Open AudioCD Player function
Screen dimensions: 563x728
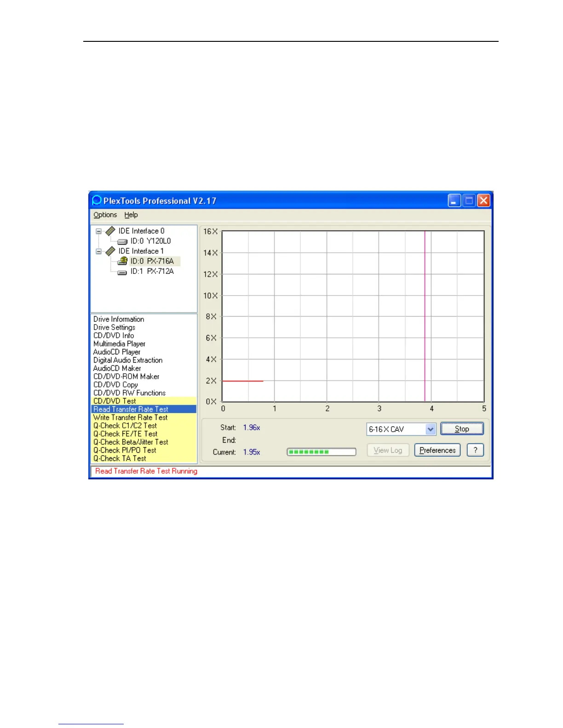tap(117, 352)
